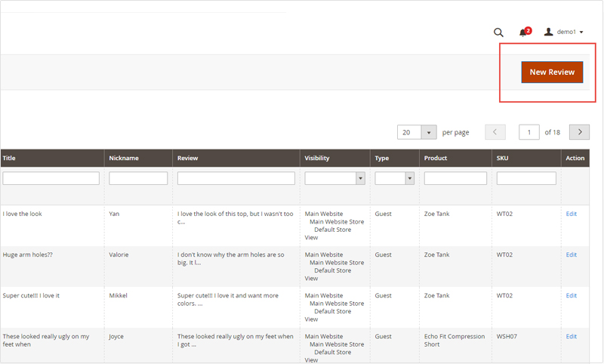Sort by the Review column header
The width and height of the screenshot is (604, 364).
(187, 158)
